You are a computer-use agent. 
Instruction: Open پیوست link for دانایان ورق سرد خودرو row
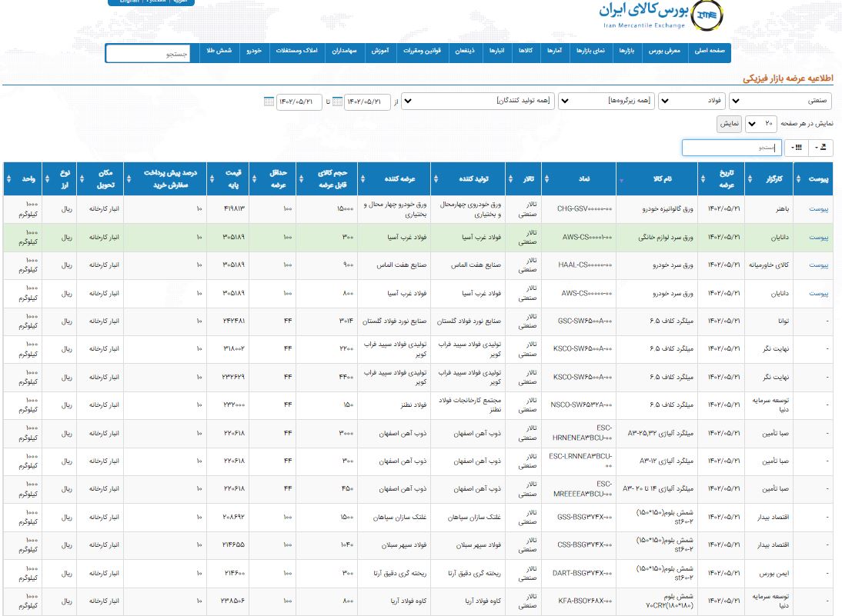(818, 294)
